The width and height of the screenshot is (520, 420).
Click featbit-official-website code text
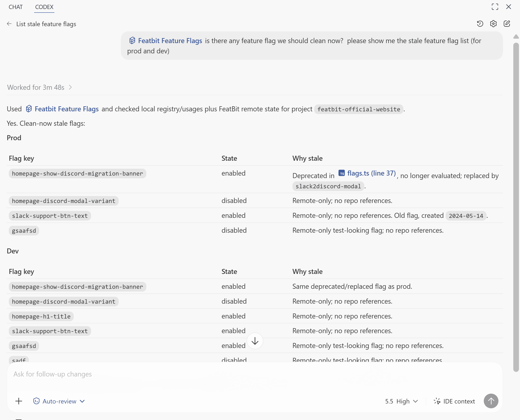(359, 109)
